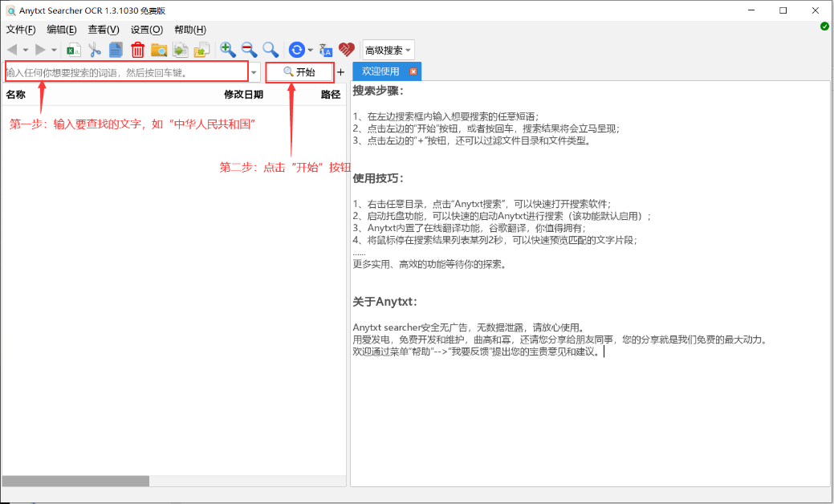This screenshot has height=504, width=834.
Task: Zoom out with the red minus magnifier
Action: point(250,50)
